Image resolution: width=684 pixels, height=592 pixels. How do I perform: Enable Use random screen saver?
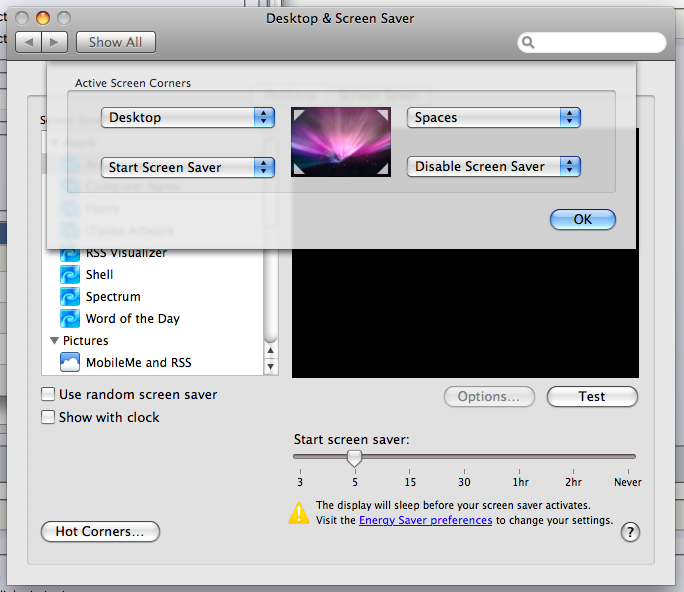(48, 394)
